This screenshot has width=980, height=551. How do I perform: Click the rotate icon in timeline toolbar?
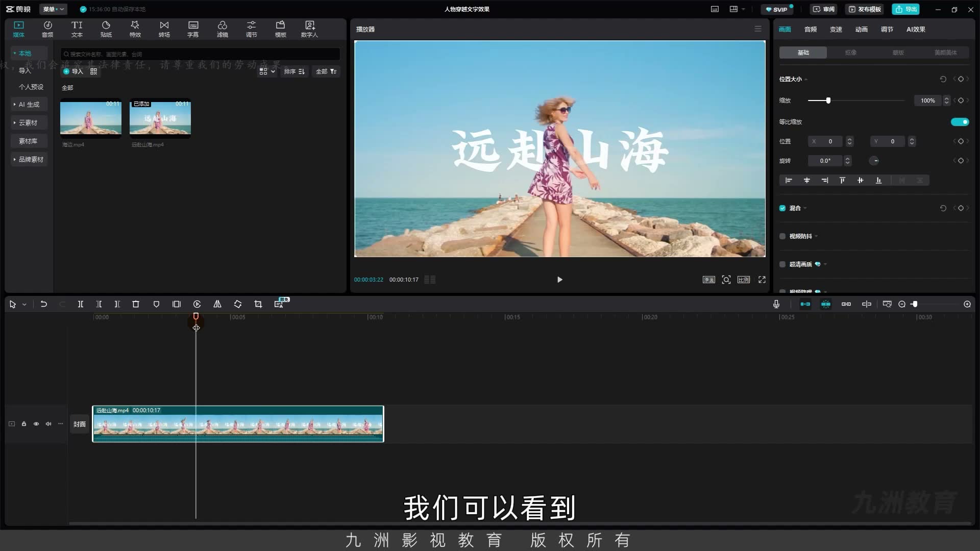pyautogui.click(x=238, y=304)
